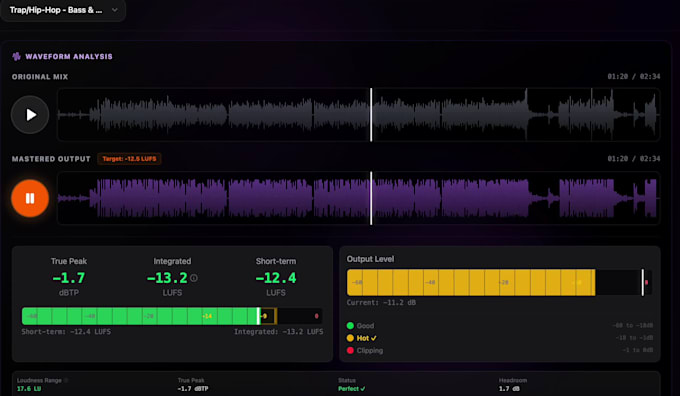Screen dimensions: 680x396
Task: Click the "-14" mark on the loudness meter
Action: [x=207, y=316]
